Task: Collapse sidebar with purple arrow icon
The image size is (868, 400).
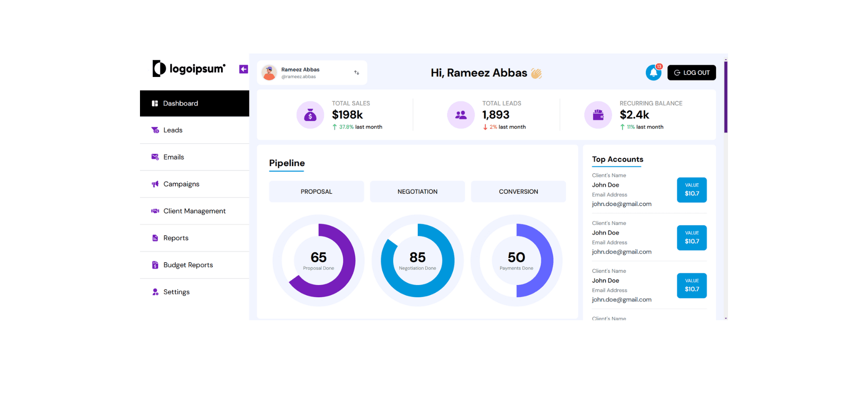Action: pyautogui.click(x=243, y=69)
